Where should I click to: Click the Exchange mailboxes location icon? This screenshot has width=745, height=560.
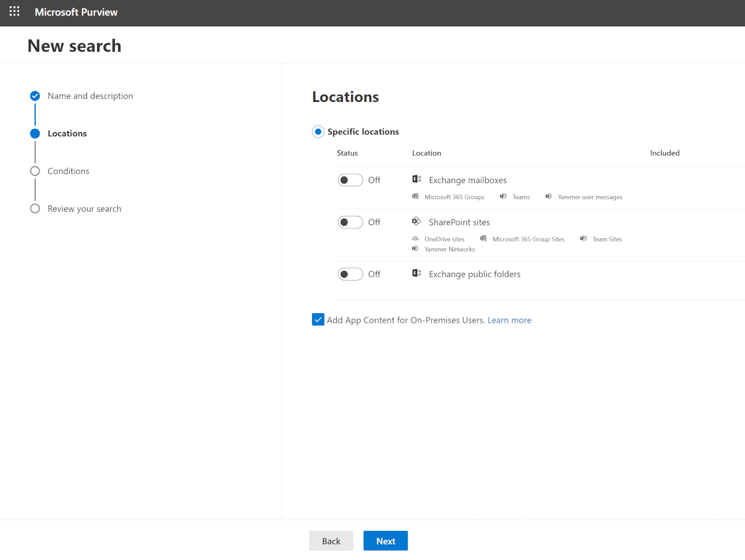coord(416,179)
